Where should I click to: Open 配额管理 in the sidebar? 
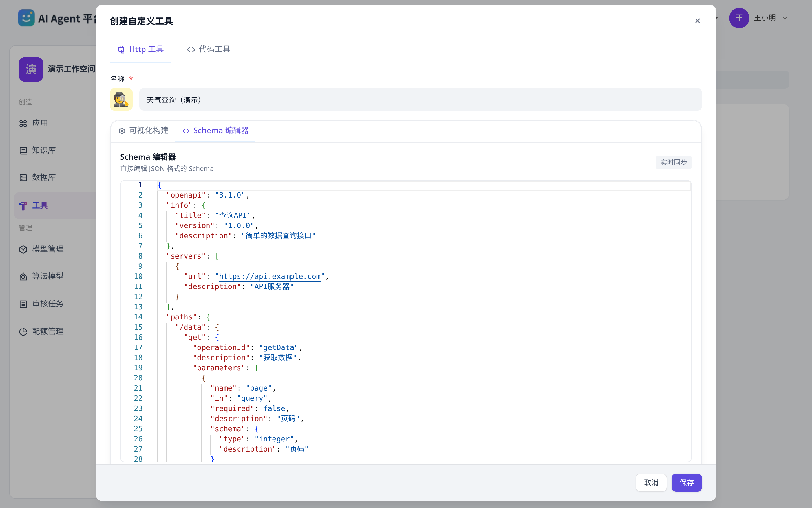pyautogui.click(x=55, y=331)
